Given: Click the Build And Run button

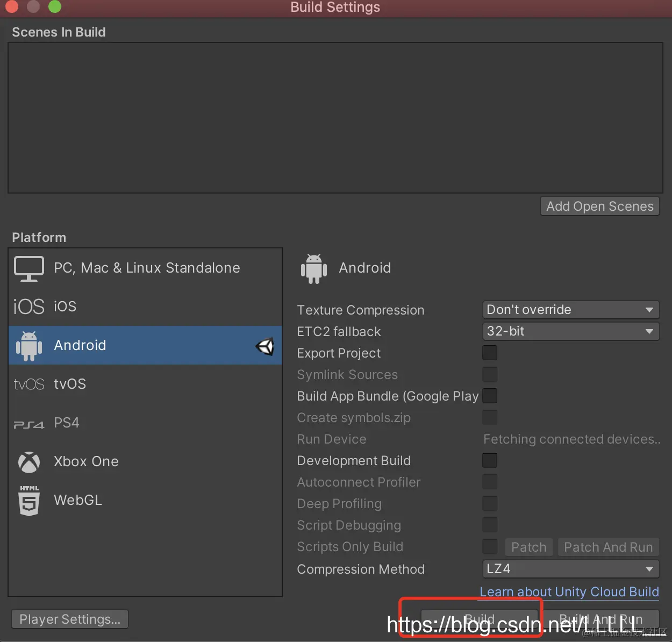Looking at the screenshot, I should click(x=600, y=619).
